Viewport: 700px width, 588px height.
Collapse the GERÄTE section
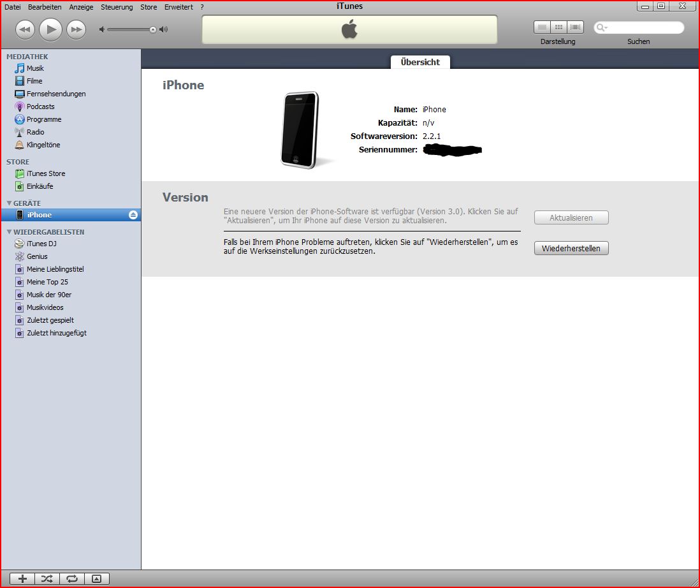(8, 203)
